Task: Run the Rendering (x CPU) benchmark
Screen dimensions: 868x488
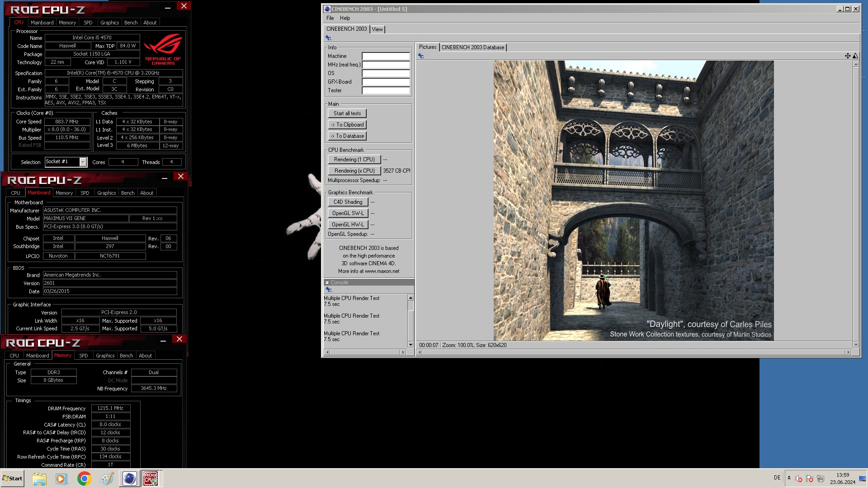Action: tap(354, 171)
